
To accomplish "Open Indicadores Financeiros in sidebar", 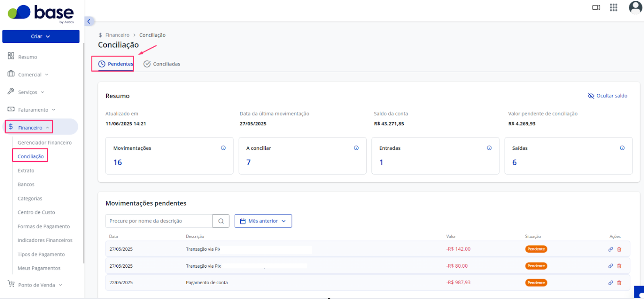I will click(45, 240).
